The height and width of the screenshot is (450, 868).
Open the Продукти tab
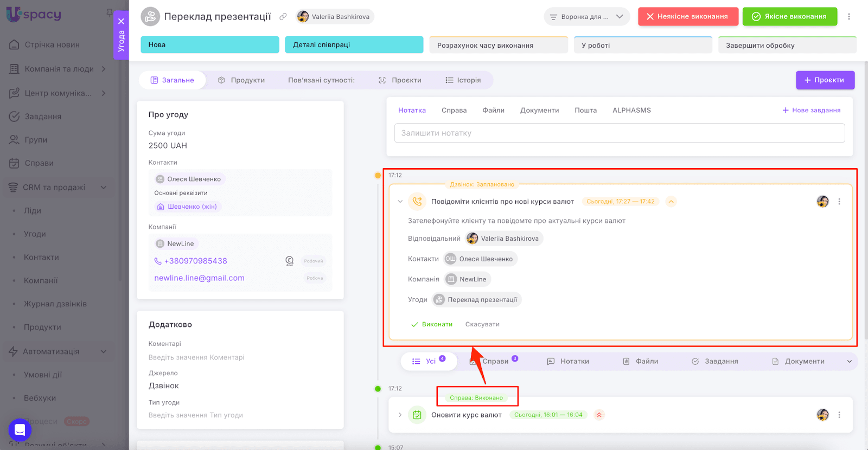(241, 80)
